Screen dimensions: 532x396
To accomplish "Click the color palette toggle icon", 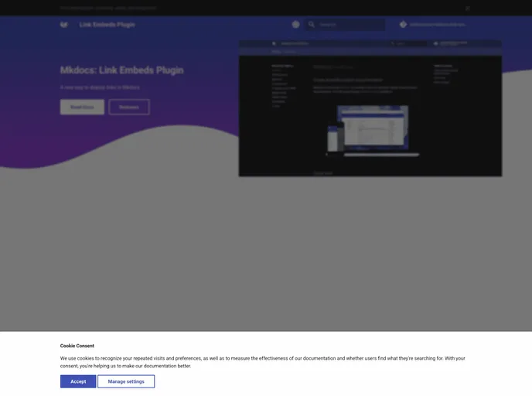I will click(295, 25).
